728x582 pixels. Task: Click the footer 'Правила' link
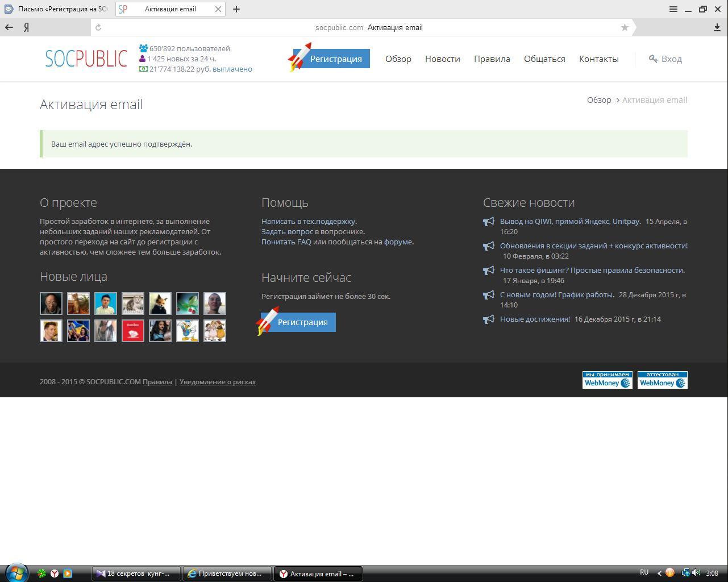point(157,382)
